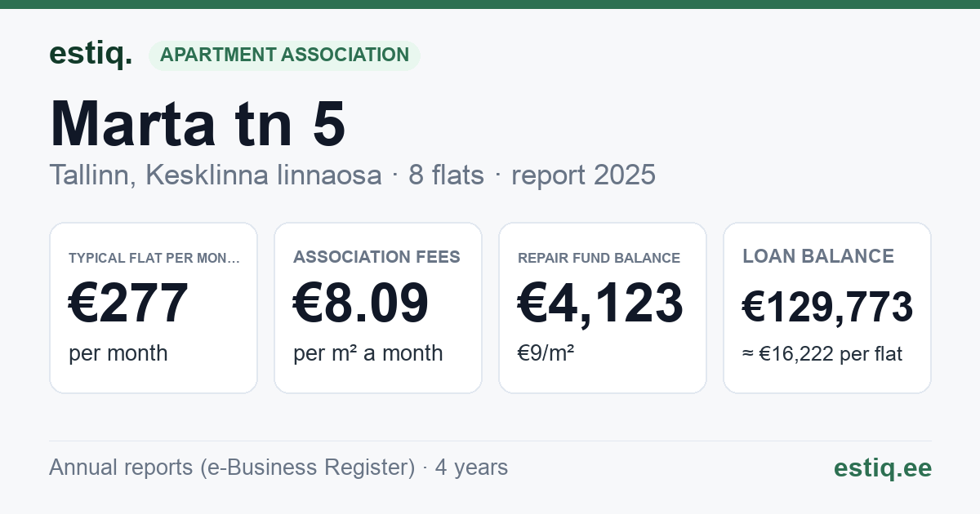This screenshot has width=980, height=514.
Task: Click the 'per month' caption under €277
Action: tap(118, 353)
